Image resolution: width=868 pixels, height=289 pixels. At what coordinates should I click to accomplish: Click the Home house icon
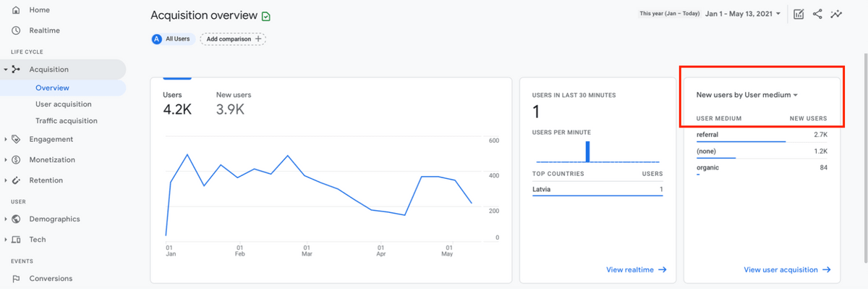16,10
